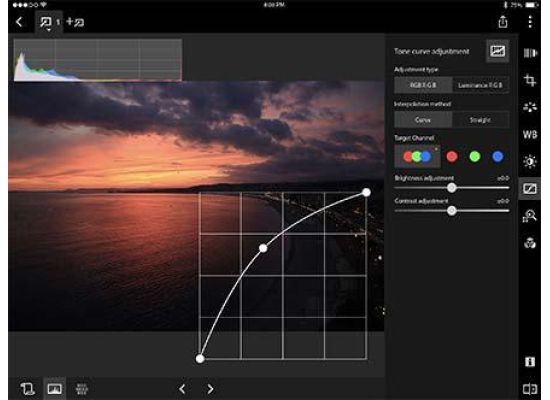Set interpolation method to Straight
Viewport: 550px width, 400px height.
[480, 120]
